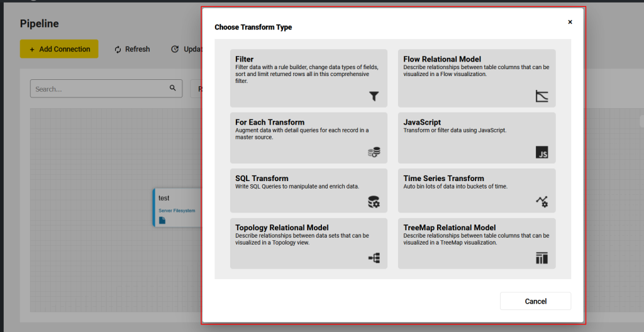Select the test node name
The width and height of the screenshot is (644, 332).
click(164, 198)
